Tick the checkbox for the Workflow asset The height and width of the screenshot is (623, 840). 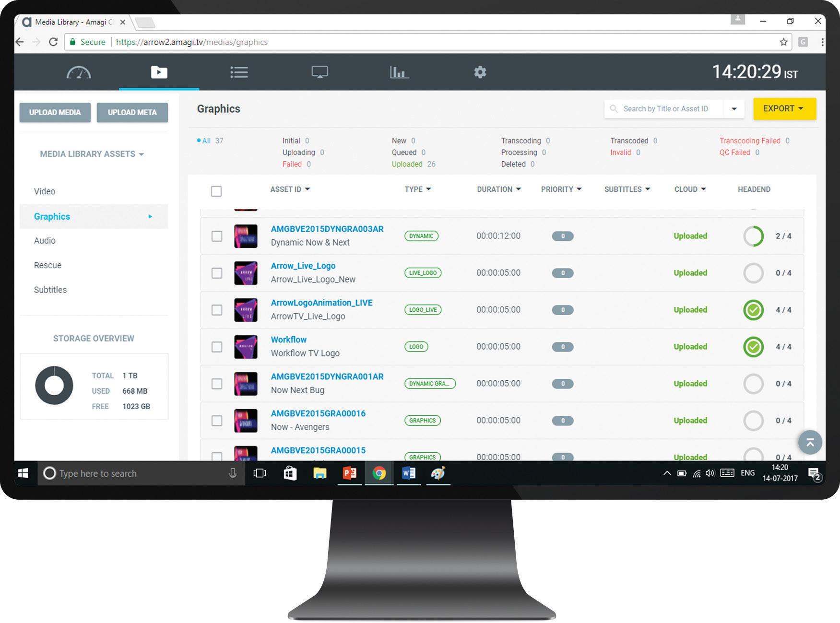(x=217, y=347)
